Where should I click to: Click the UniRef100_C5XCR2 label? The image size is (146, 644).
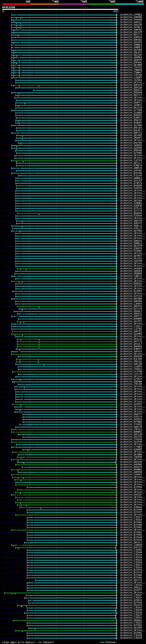tap(131, 67)
